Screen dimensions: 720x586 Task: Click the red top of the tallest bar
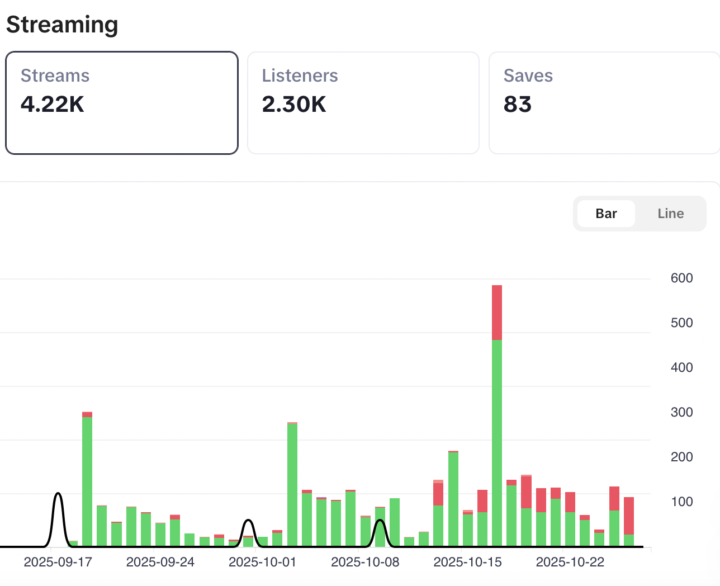pyautogui.click(x=497, y=312)
